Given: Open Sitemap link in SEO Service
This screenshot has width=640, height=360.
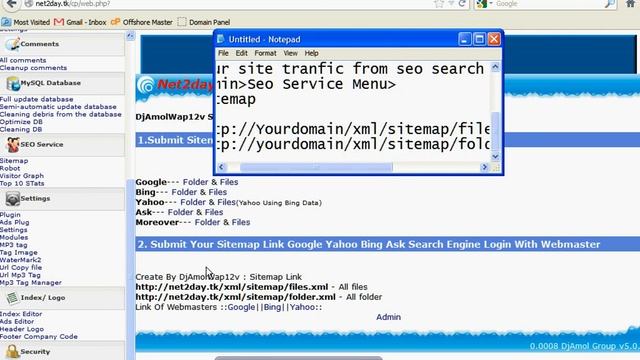Looking at the screenshot, I should point(14,161).
